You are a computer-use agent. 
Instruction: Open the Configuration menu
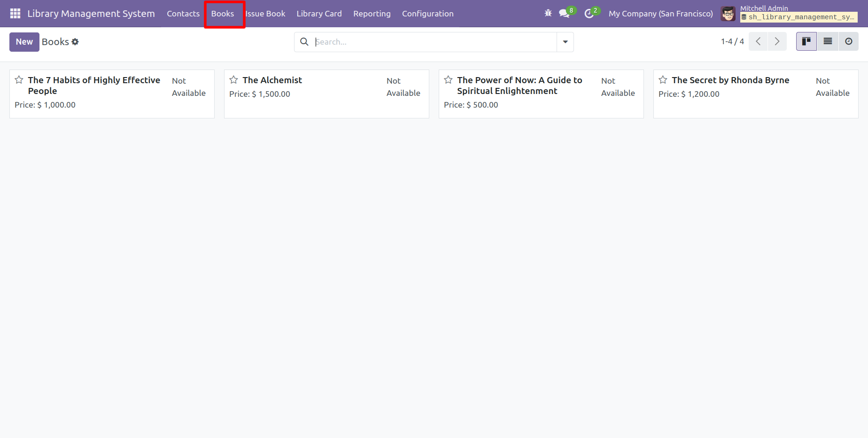click(427, 14)
